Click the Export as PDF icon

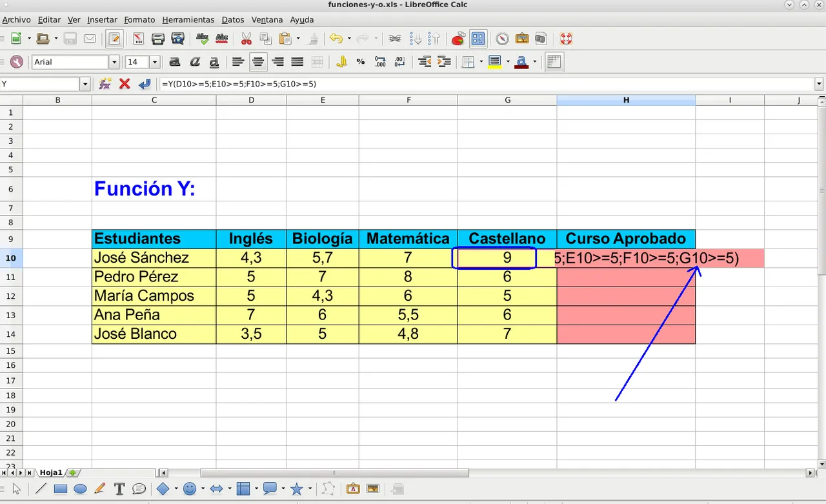[x=138, y=39]
